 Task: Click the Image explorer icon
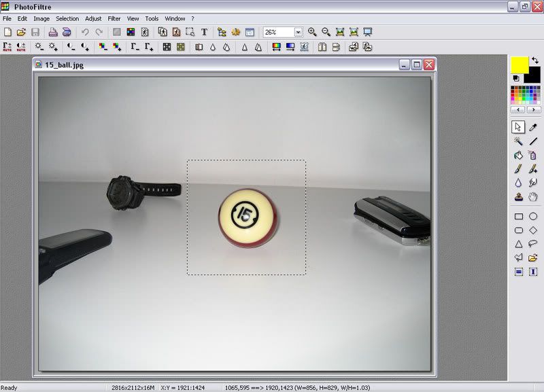pos(222,32)
